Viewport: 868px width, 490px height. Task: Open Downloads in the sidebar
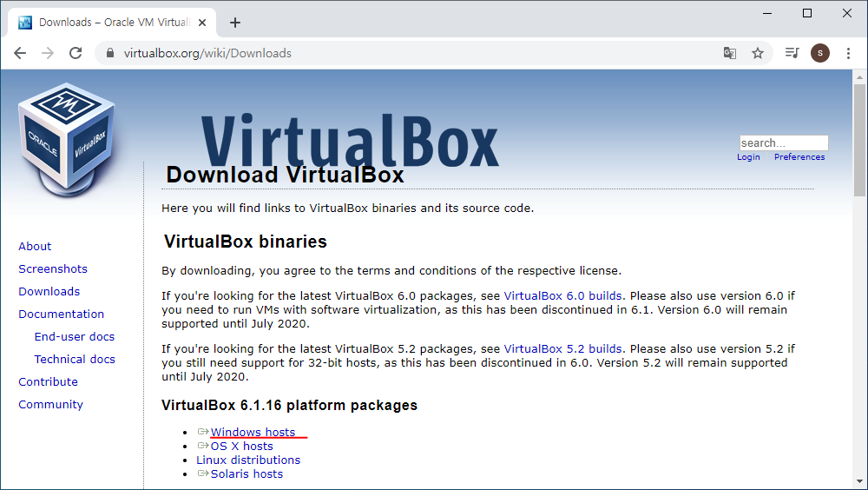[49, 292]
